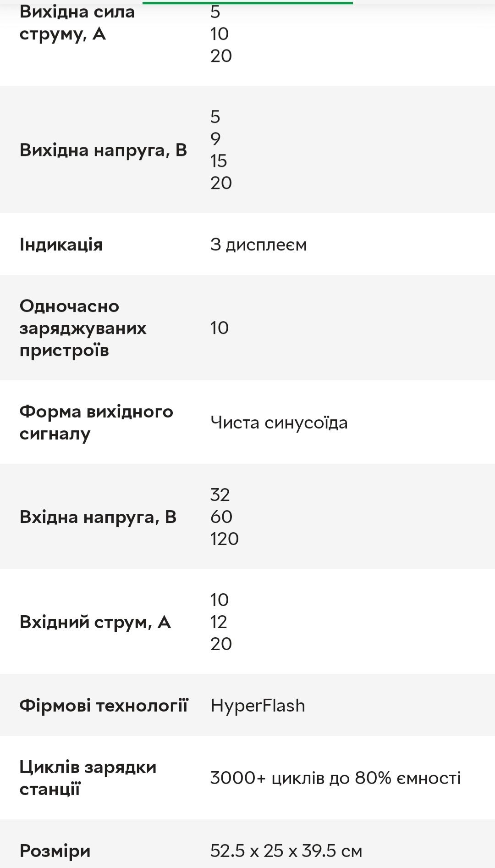This screenshot has width=495, height=868.
Task: Click the 12 input current value
Action: [219, 622]
